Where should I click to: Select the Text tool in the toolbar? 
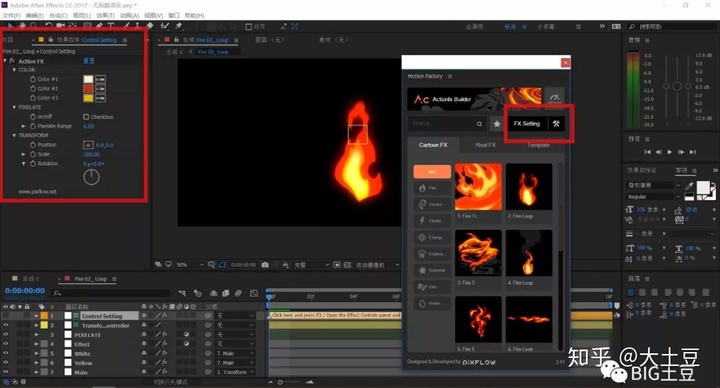click(111, 26)
